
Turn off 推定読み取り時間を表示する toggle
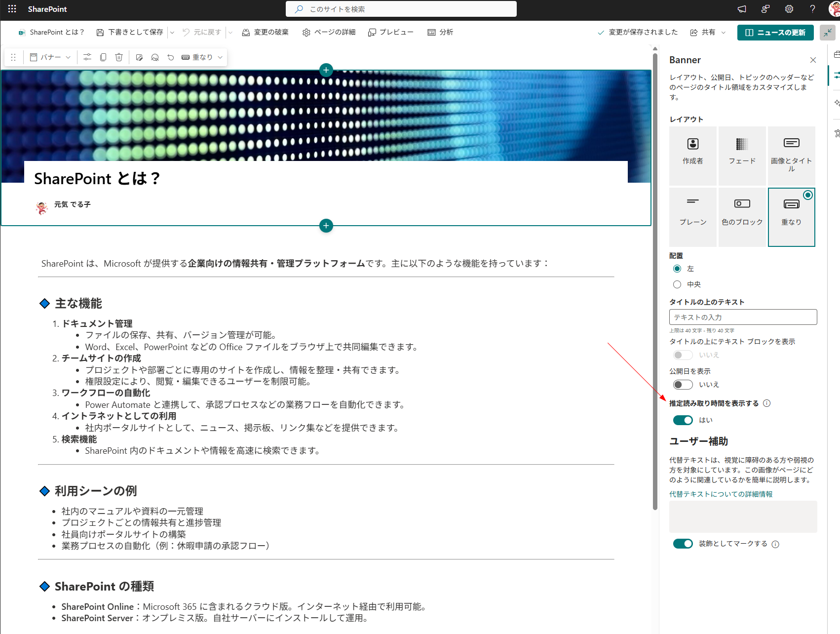pyautogui.click(x=683, y=420)
